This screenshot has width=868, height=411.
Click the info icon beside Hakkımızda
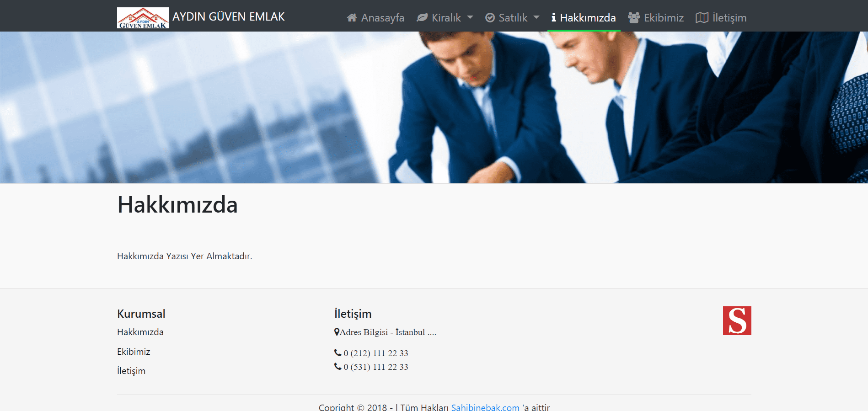coord(553,18)
